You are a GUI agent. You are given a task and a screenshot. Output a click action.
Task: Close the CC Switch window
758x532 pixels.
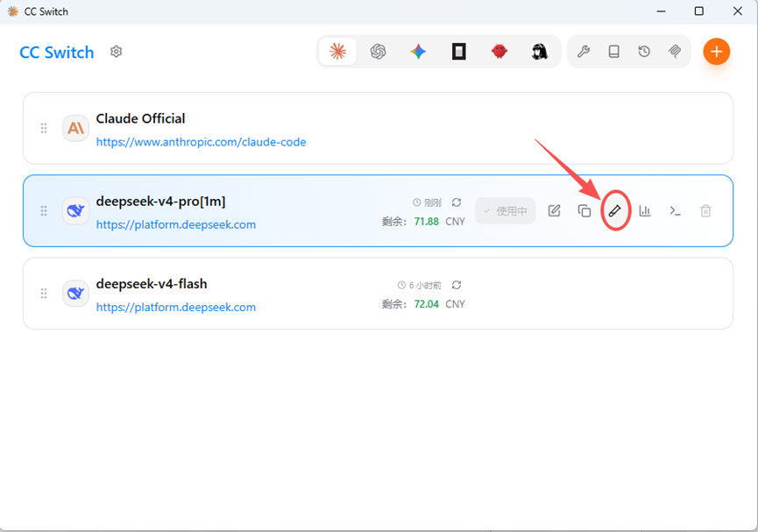click(738, 11)
